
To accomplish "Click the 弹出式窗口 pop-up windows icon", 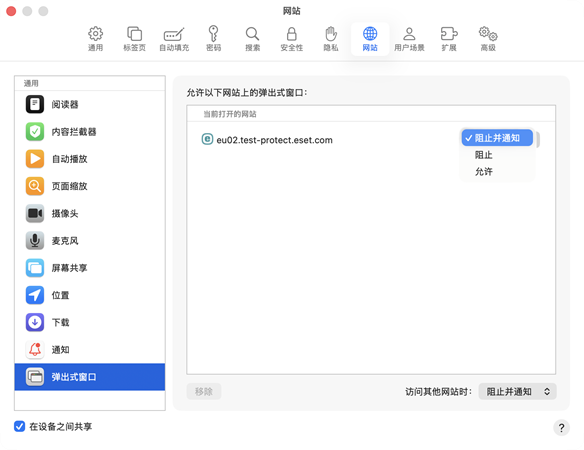I will [x=35, y=377].
